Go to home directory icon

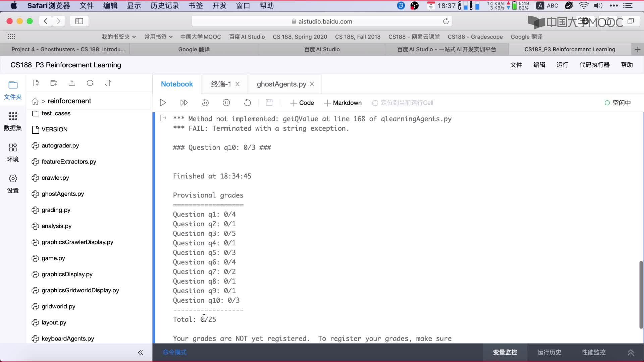(35, 101)
